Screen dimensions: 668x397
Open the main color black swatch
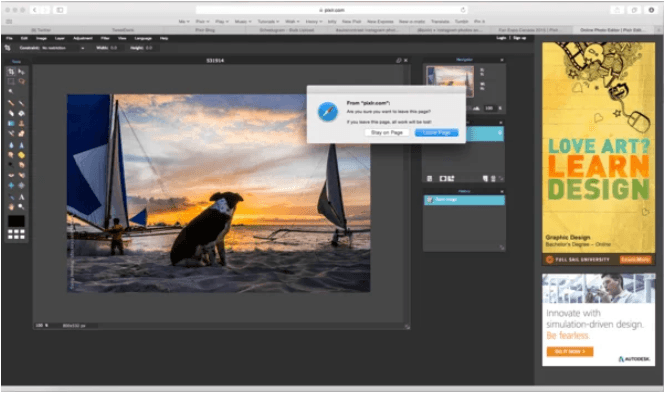pos(16,221)
